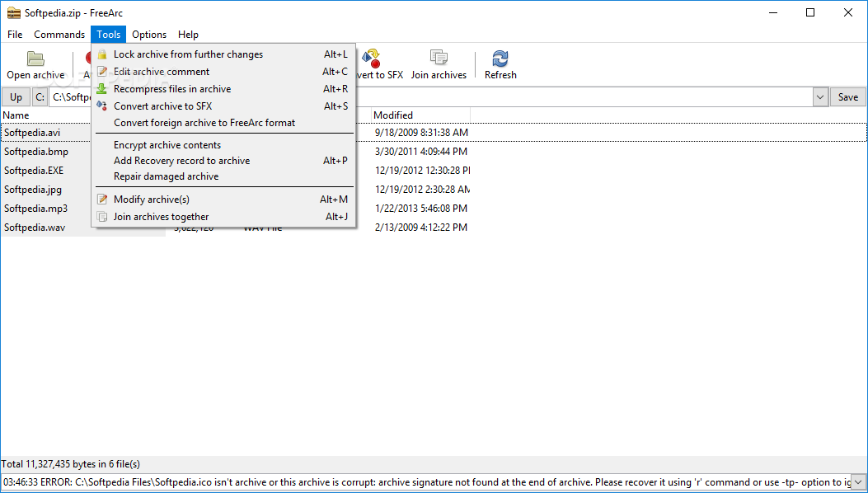Click shapes icon beside Convert archive to SFX
868x493 pixels.
pos(102,106)
